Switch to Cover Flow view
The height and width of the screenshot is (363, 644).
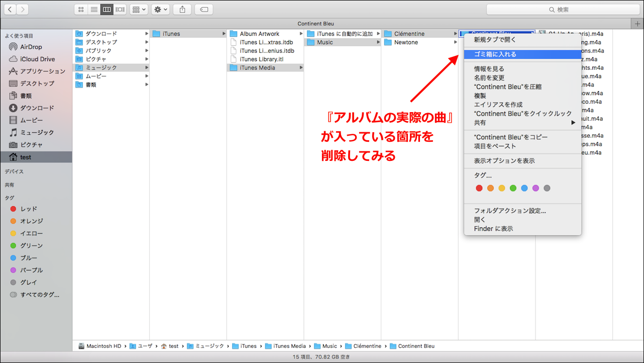[x=120, y=9]
